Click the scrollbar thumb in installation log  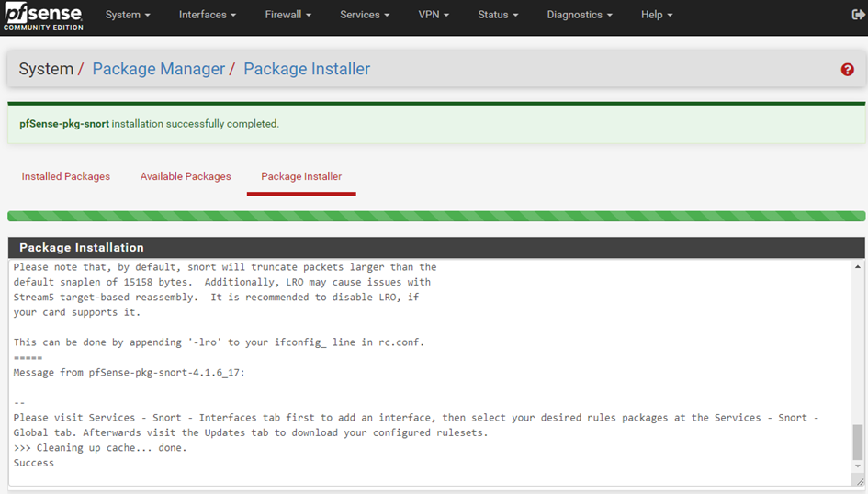point(858,442)
